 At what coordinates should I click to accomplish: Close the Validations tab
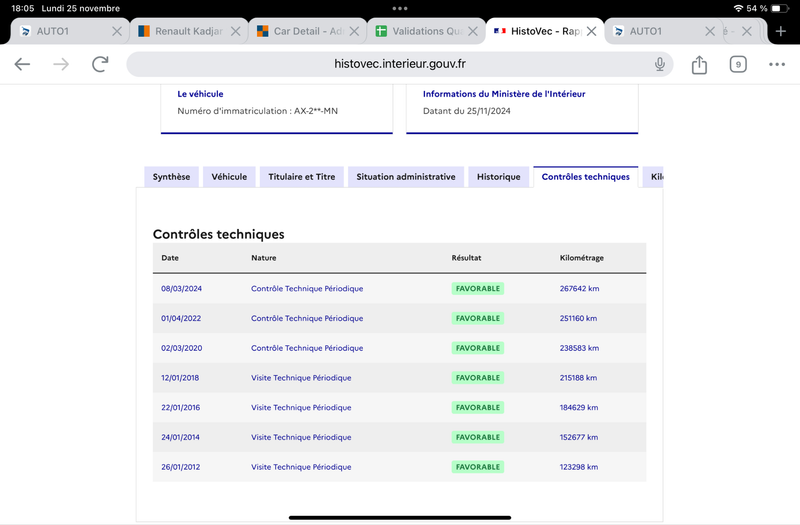[x=473, y=31]
